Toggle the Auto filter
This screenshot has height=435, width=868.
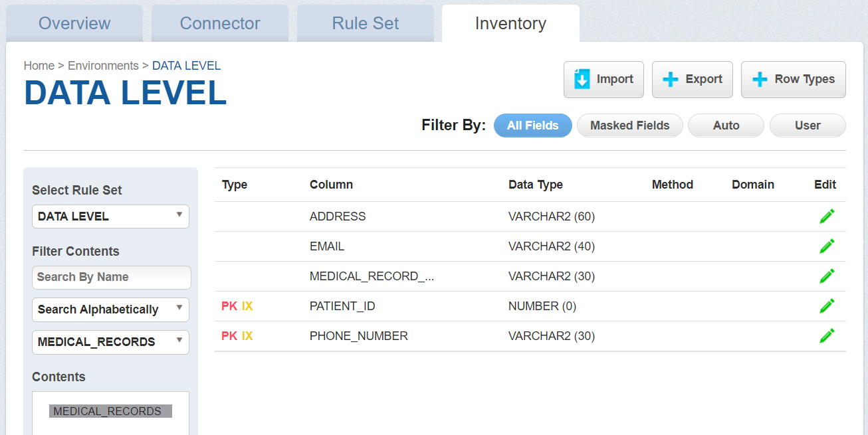pos(725,126)
